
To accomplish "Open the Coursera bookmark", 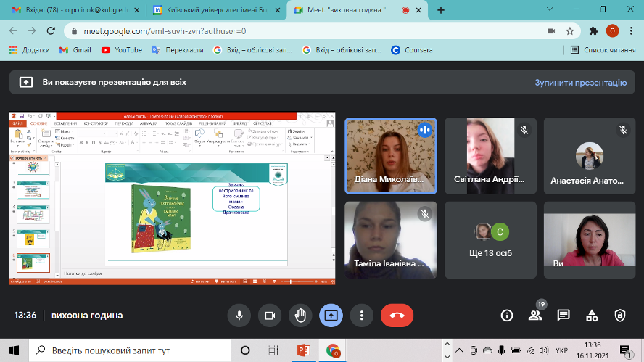I will pyautogui.click(x=412, y=50).
